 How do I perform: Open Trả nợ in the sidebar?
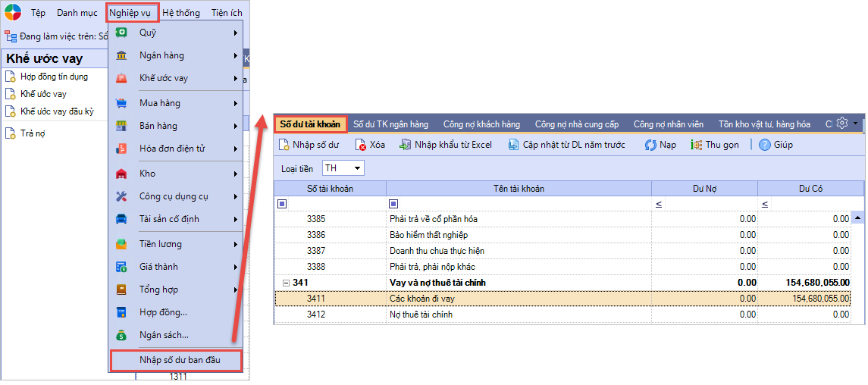point(33,133)
